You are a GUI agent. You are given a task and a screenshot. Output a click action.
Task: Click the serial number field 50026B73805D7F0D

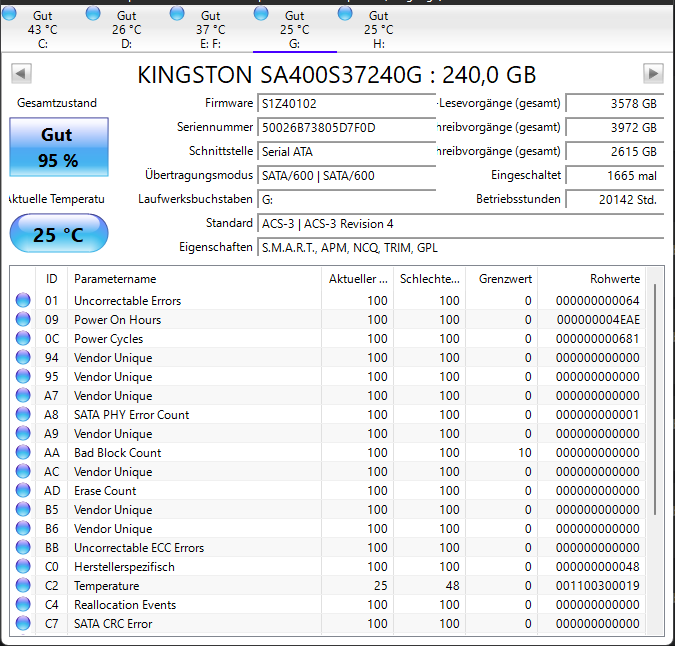[x=347, y=128]
